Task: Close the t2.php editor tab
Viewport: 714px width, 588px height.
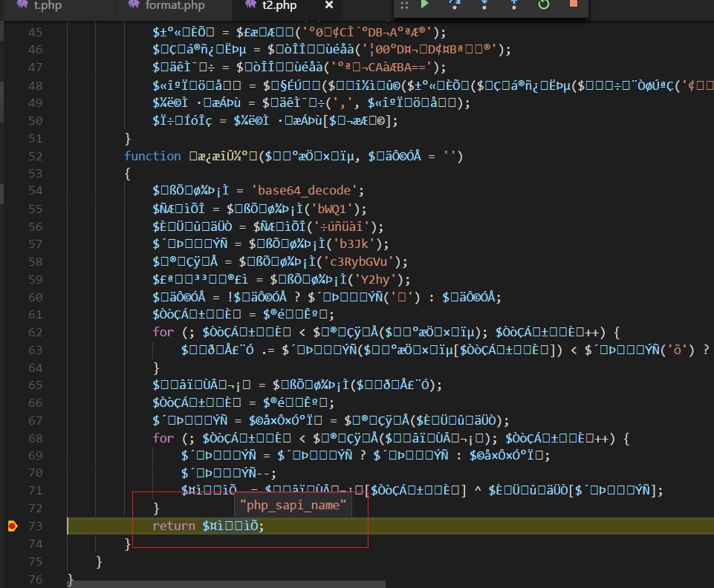Action: pos(329,5)
